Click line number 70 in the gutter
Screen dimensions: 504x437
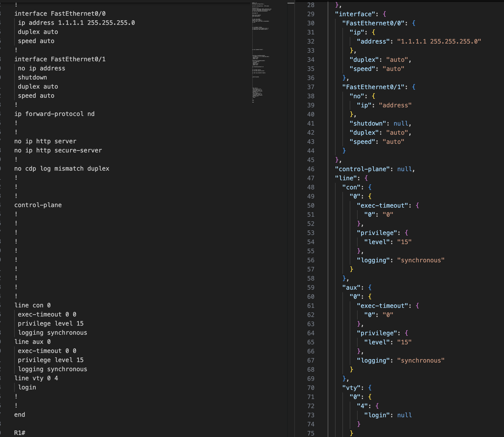[311, 388]
